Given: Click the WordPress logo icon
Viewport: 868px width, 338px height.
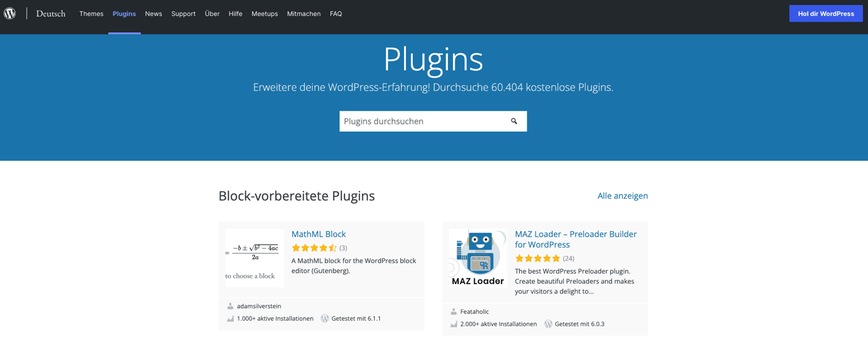Looking at the screenshot, I should click(x=10, y=13).
